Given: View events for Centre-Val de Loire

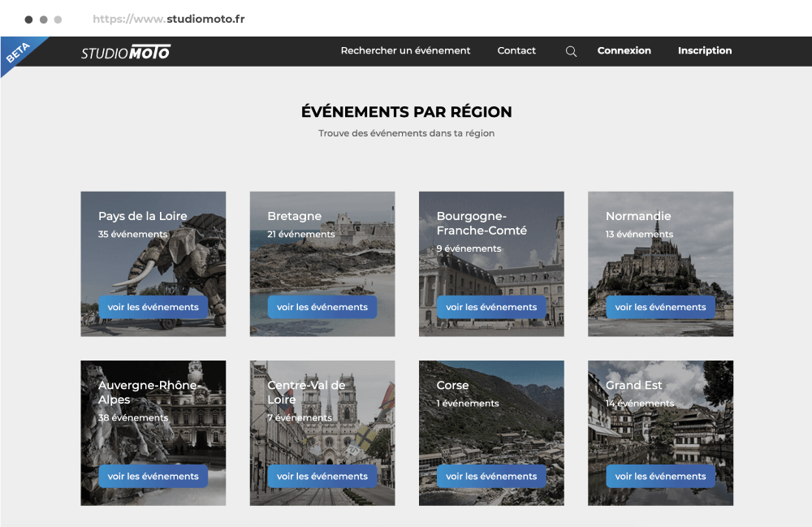Looking at the screenshot, I should click(x=322, y=477).
